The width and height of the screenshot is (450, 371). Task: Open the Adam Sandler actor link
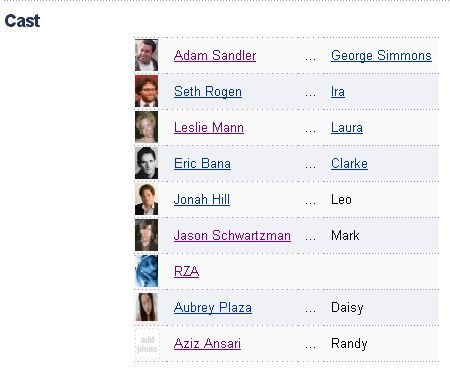tap(215, 55)
